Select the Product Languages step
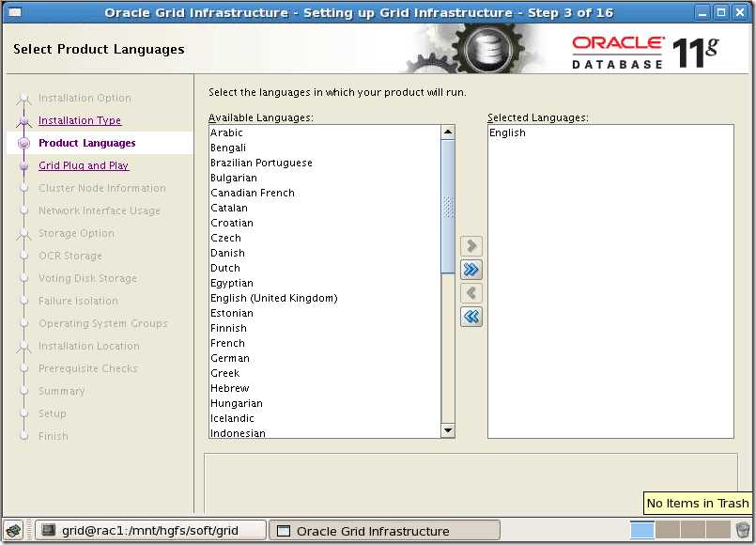This screenshot has width=756, height=545. pos(86,143)
